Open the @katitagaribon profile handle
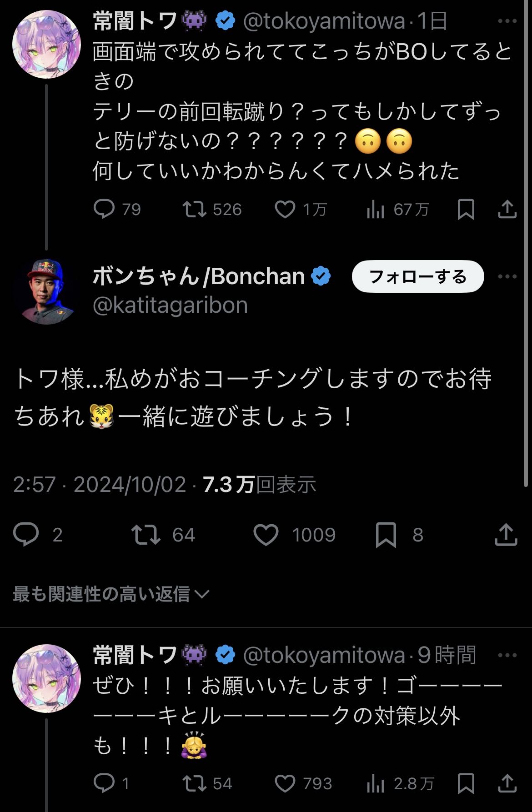The width and height of the screenshot is (532, 812). click(170, 306)
